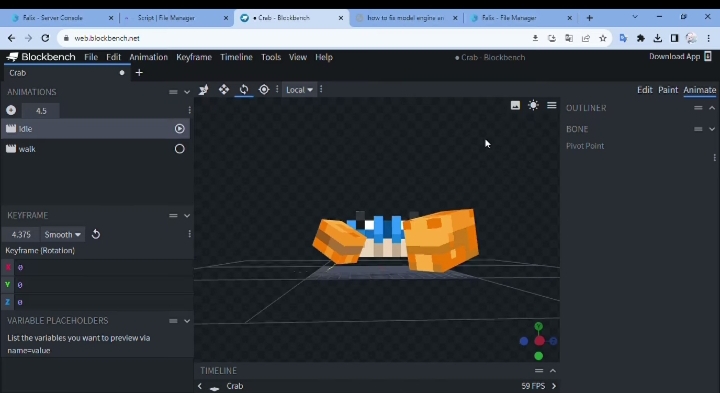Add a new project tab with plus
This screenshot has height=393, width=720.
[x=139, y=73]
